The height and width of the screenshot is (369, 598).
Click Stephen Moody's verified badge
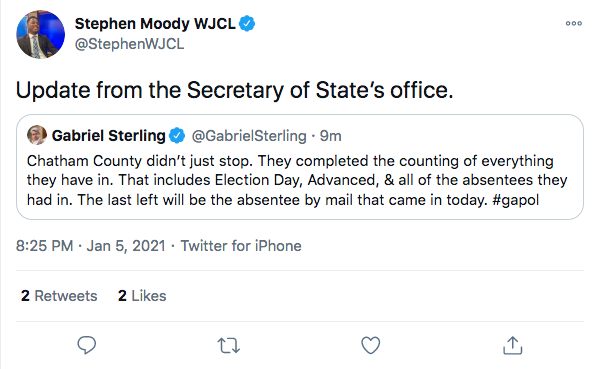pyautogui.click(x=247, y=24)
